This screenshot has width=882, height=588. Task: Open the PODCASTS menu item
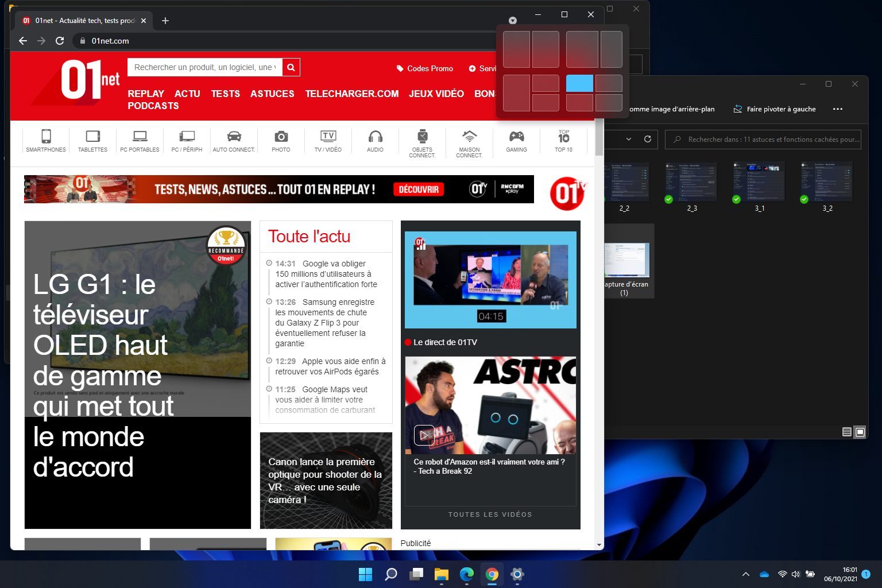(153, 106)
